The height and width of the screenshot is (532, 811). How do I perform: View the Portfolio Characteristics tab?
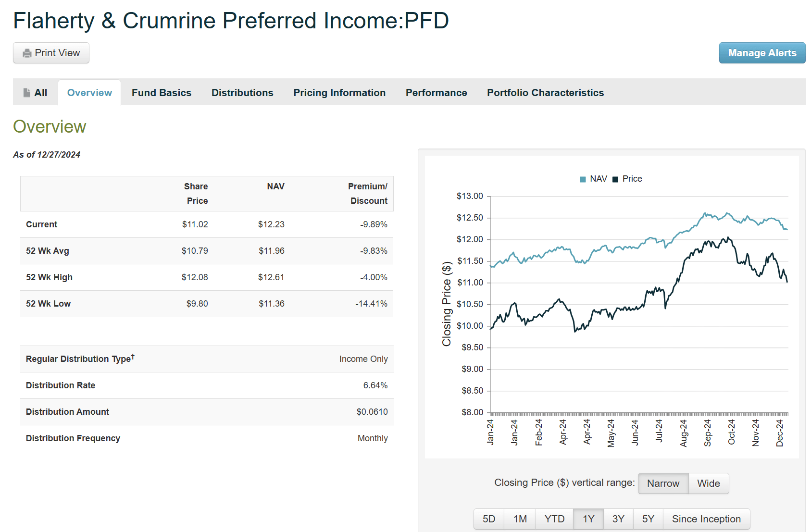pos(545,92)
